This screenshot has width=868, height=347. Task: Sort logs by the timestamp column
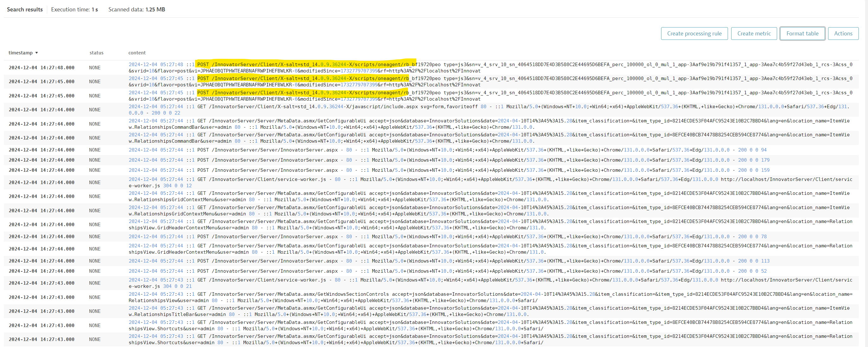point(21,53)
